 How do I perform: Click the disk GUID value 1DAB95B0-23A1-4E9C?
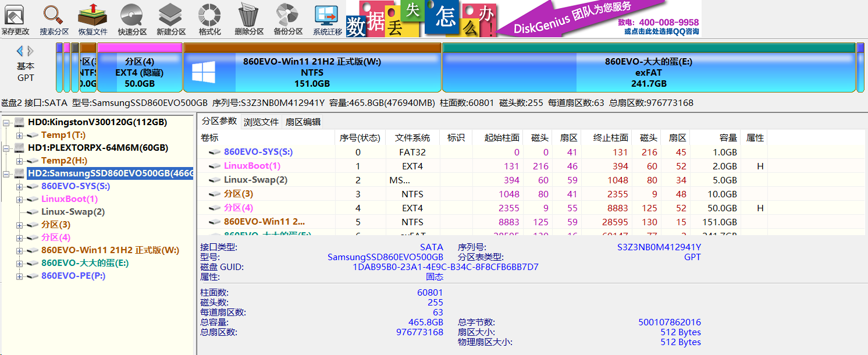[x=446, y=267]
